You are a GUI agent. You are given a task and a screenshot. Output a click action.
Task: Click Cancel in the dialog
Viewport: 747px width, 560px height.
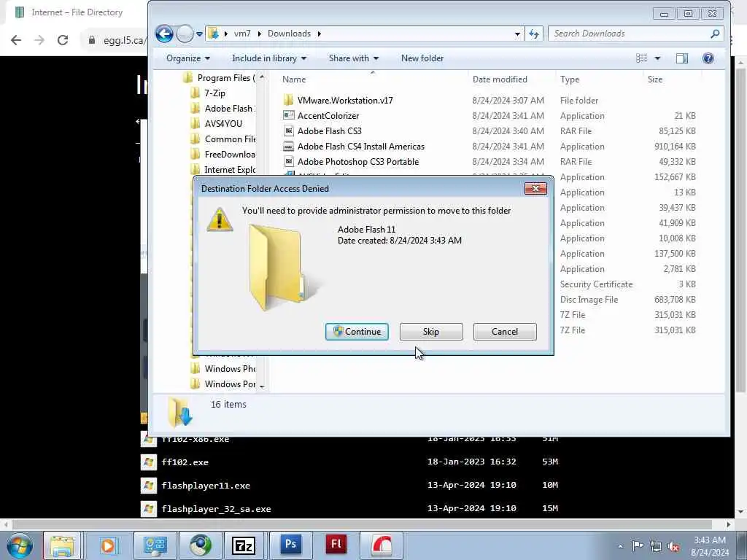(505, 332)
